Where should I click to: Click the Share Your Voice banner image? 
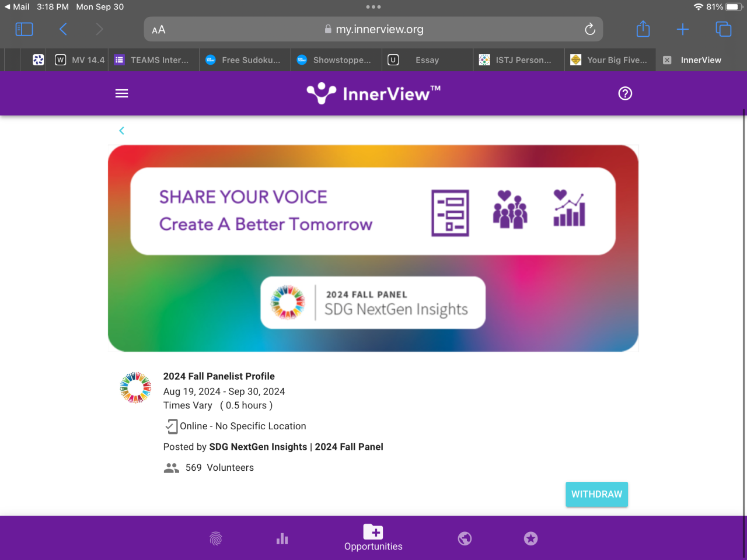pos(373,248)
